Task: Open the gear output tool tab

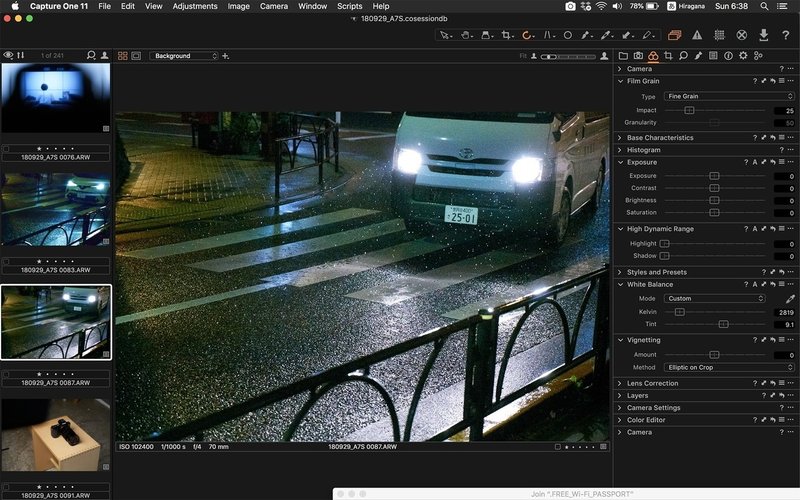Action: point(743,56)
